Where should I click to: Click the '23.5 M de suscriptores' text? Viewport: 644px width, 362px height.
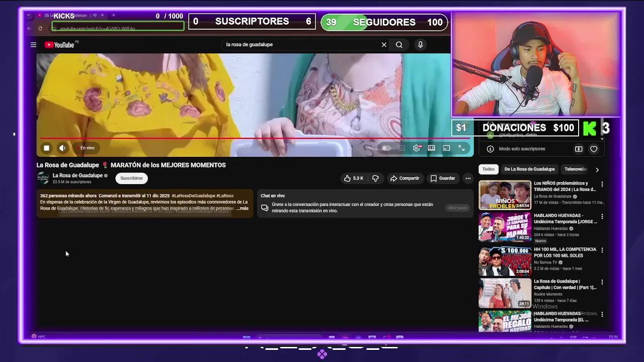72,182
